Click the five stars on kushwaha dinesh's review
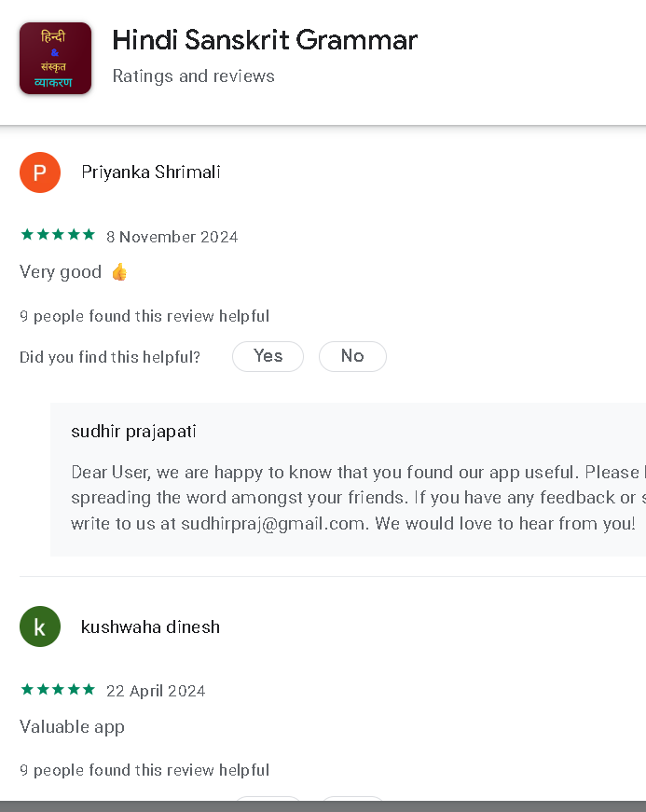 tap(58, 690)
